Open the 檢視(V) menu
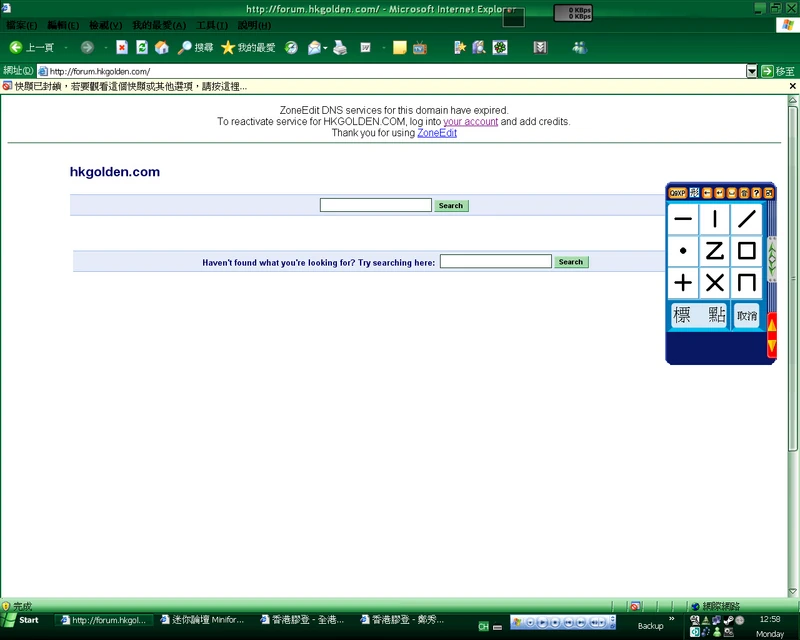The width and height of the screenshot is (800, 640). 105,25
